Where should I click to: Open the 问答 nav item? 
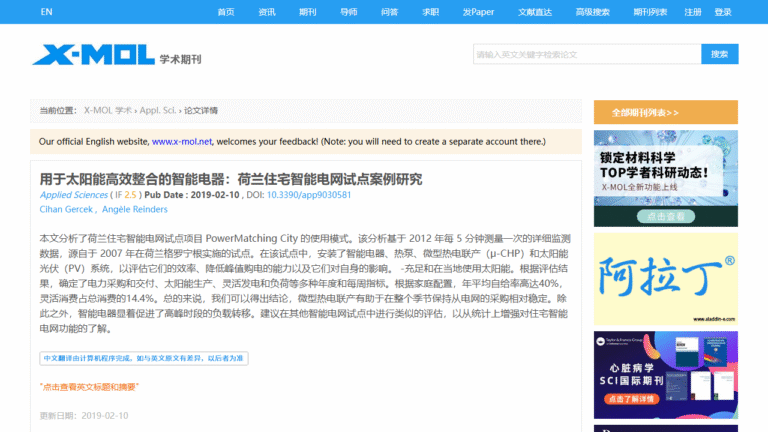tap(389, 12)
